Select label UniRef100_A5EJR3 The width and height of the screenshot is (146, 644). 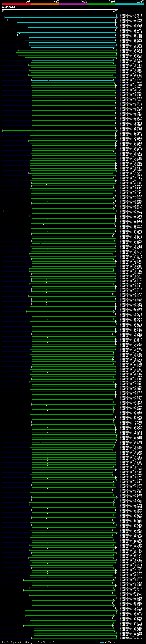(131, 193)
